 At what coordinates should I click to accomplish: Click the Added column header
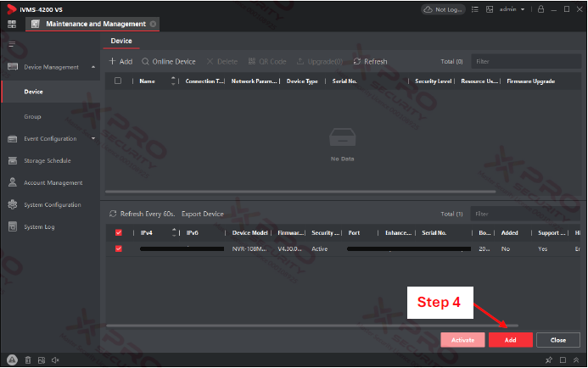point(509,233)
